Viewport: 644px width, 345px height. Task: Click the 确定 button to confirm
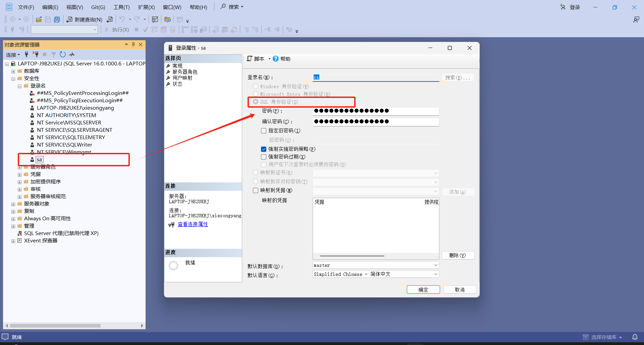point(423,289)
